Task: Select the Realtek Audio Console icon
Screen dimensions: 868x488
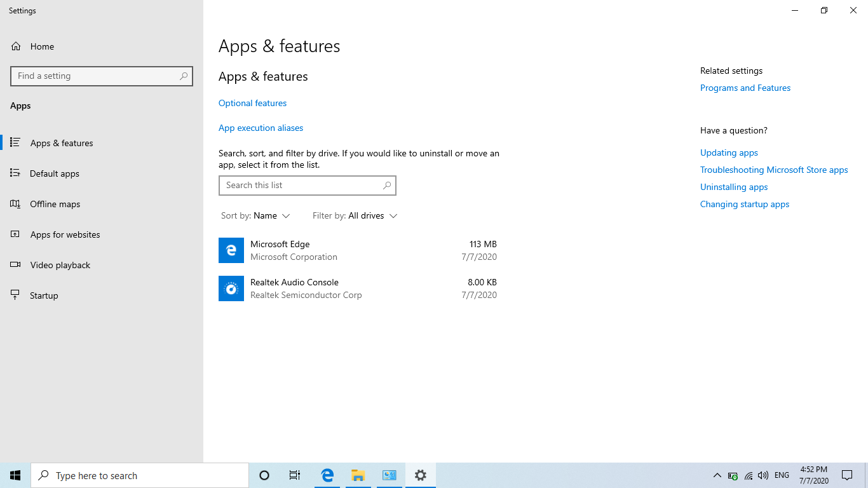Action: pos(231,288)
